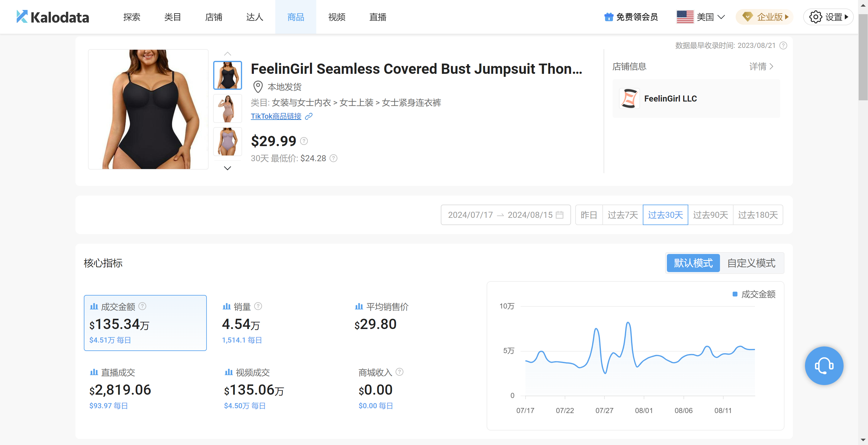Click the link icon beside TikTok商品链接
This screenshot has width=868, height=445.
(309, 117)
